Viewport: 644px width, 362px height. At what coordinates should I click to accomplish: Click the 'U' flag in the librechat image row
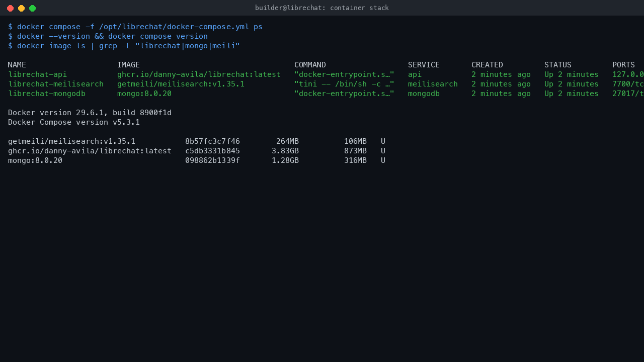click(383, 151)
